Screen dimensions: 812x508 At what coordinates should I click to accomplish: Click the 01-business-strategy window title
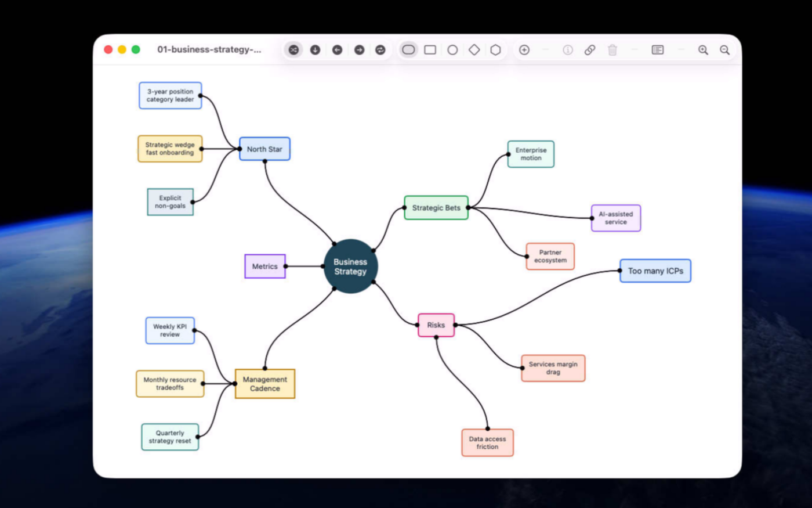point(209,50)
